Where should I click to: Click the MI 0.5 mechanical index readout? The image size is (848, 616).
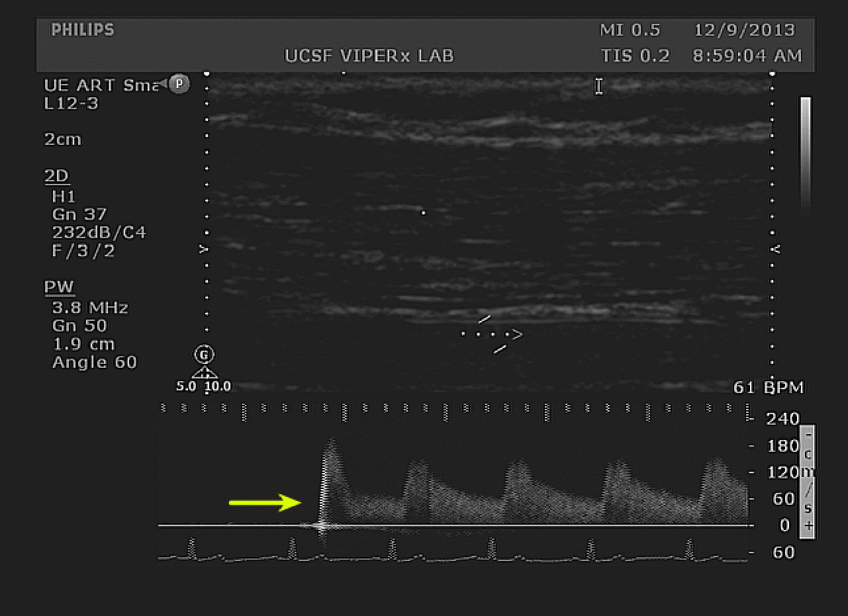(630, 30)
